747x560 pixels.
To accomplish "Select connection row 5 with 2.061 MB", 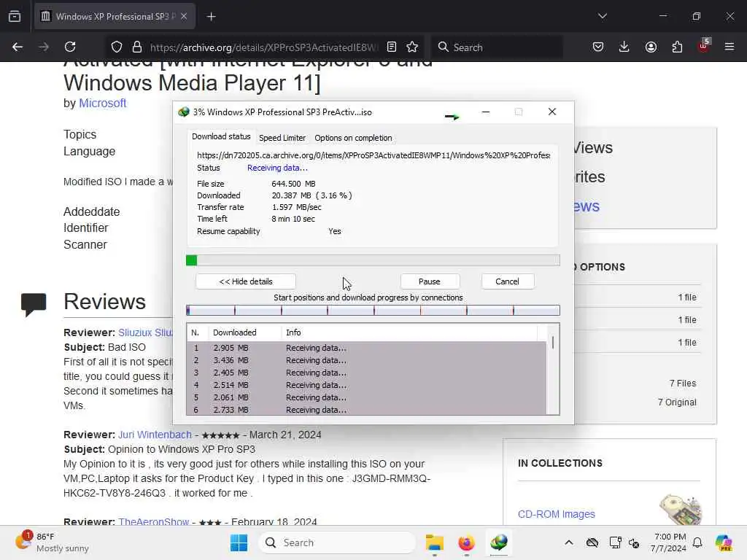I will click(x=366, y=397).
